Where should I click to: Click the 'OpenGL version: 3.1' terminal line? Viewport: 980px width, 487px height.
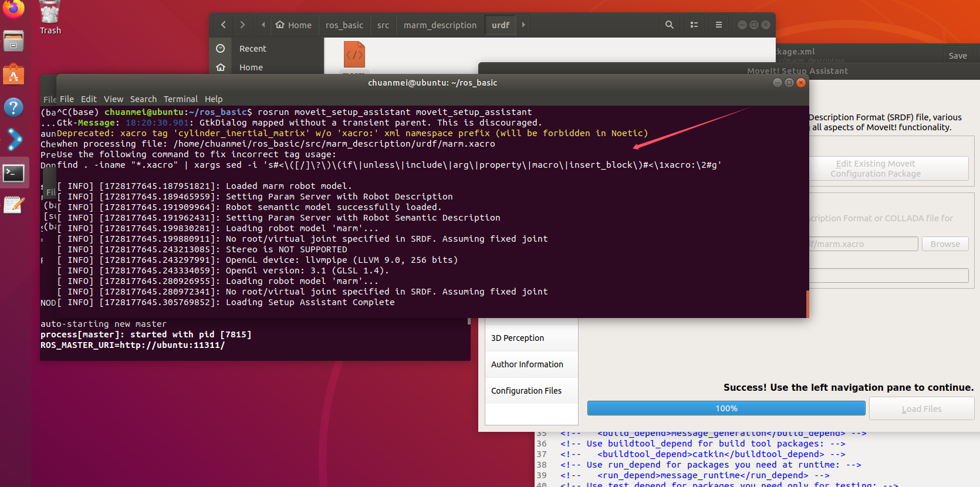click(x=223, y=270)
